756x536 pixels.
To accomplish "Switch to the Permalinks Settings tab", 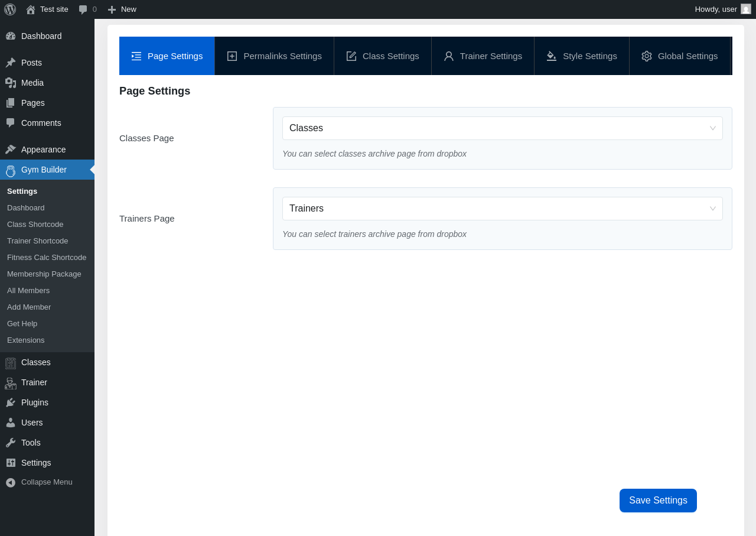I will pos(275,56).
